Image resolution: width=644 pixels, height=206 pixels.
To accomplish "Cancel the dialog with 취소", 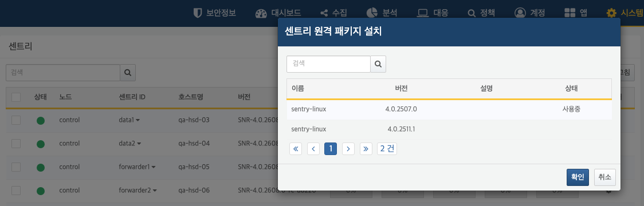I will (x=604, y=177).
